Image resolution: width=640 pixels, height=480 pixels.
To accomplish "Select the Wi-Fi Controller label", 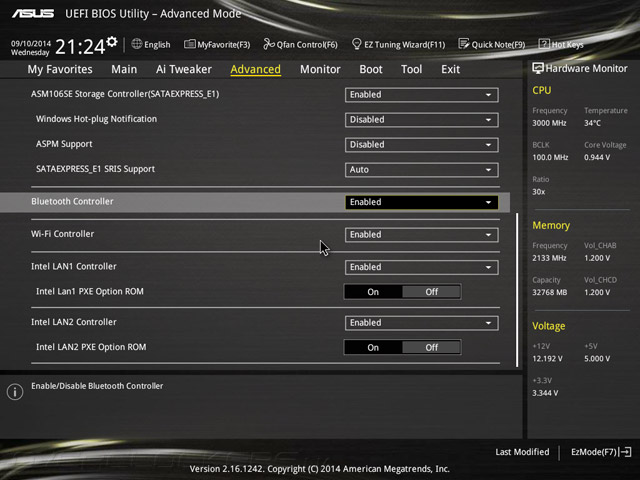I will [x=62, y=234].
